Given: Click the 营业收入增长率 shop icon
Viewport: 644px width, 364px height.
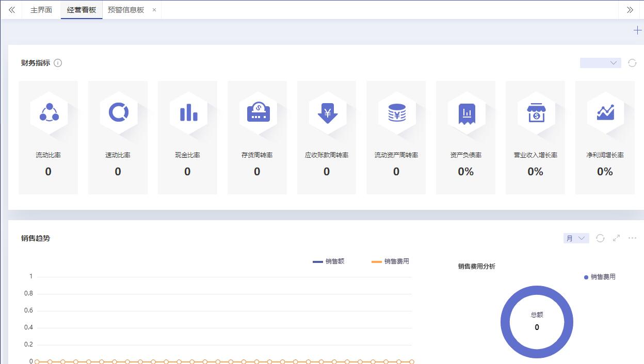Looking at the screenshot, I should point(536,113).
